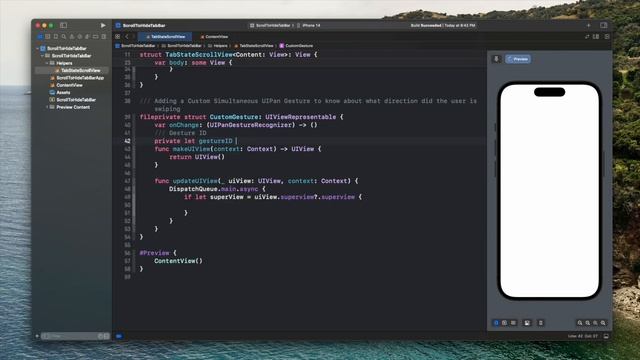Open the Find navigator magnifier icon
This screenshot has height=360, width=640.
tap(64, 37)
